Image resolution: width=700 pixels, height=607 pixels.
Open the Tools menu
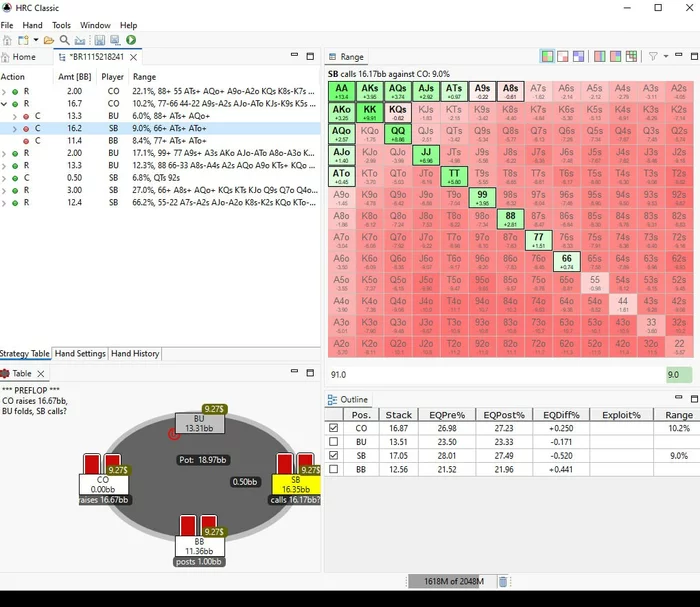point(61,25)
